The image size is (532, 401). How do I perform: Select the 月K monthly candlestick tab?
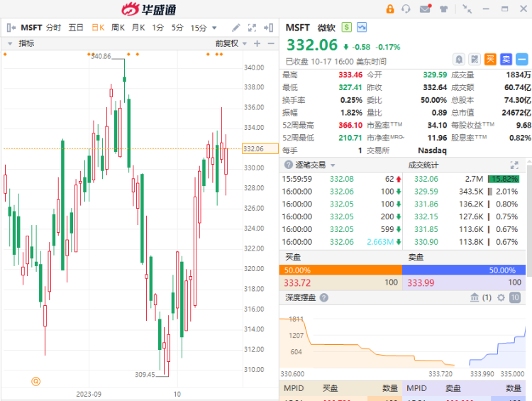tap(138, 28)
